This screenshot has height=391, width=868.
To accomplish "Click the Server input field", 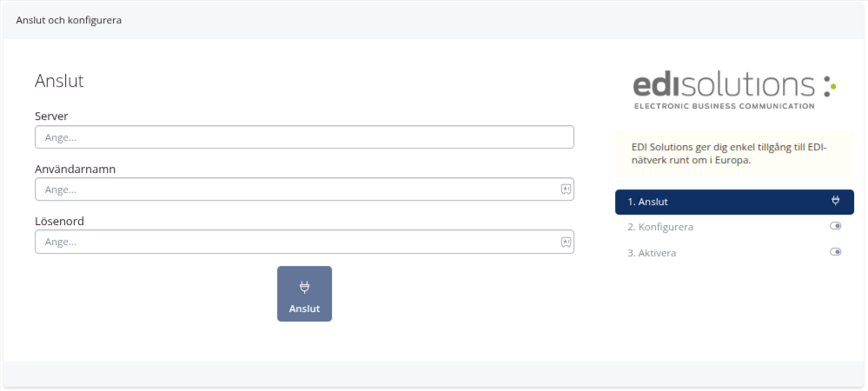I will coord(304,137).
